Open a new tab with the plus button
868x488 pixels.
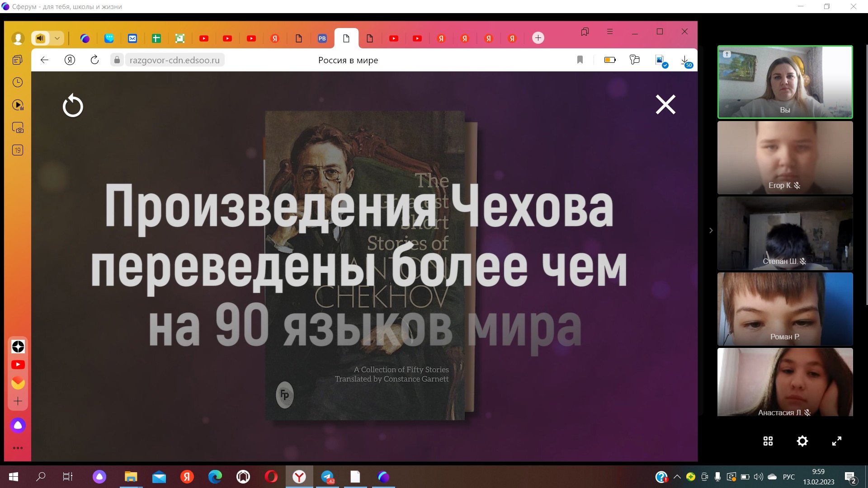[x=538, y=38]
